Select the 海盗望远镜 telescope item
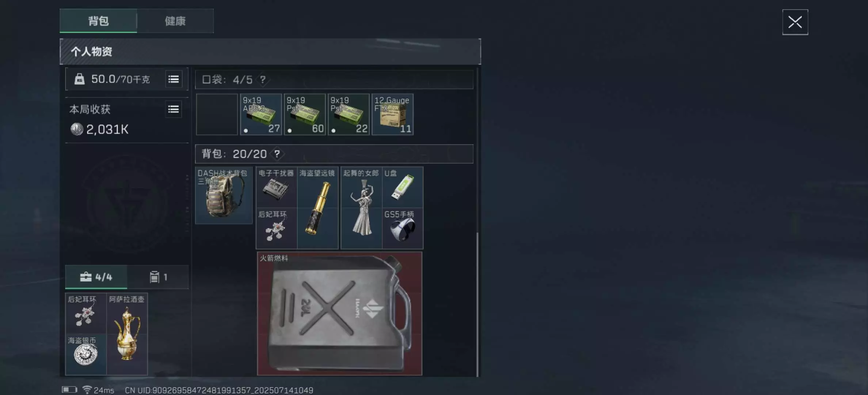Screen dimensions: 868x395 [317, 208]
